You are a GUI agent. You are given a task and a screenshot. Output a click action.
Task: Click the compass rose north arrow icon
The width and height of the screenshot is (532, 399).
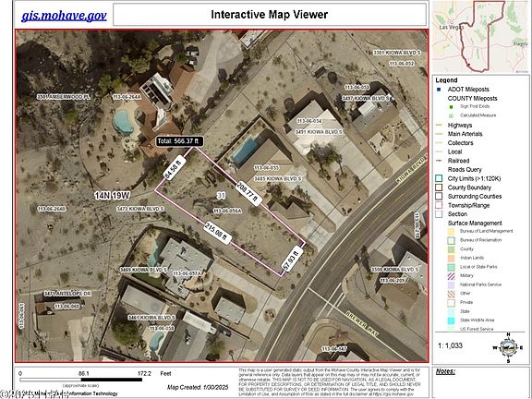click(508, 347)
